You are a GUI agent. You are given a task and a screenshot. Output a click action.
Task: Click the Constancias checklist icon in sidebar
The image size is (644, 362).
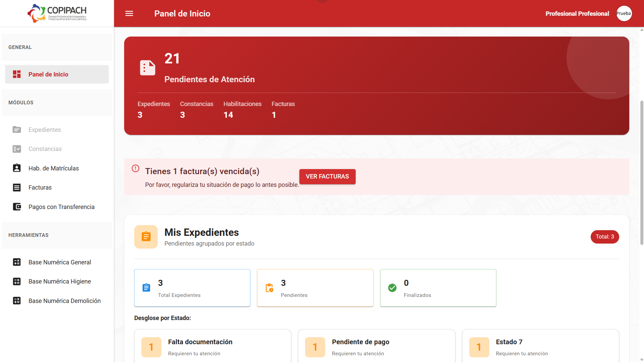coord(17,149)
